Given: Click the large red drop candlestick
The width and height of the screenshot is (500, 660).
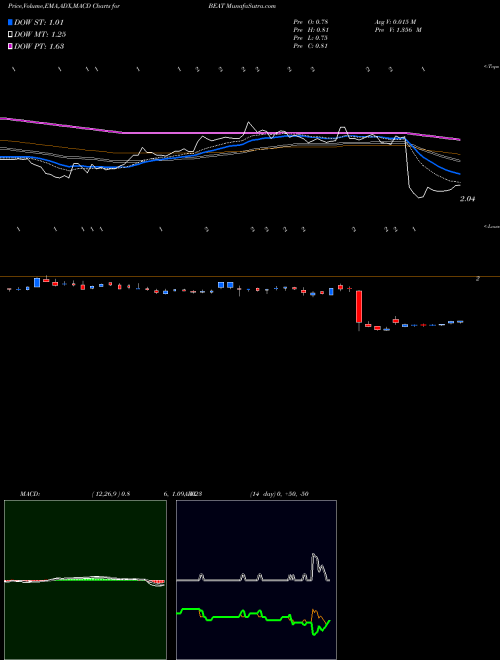Looking at the screenshot, I should (x=359, y=306).
